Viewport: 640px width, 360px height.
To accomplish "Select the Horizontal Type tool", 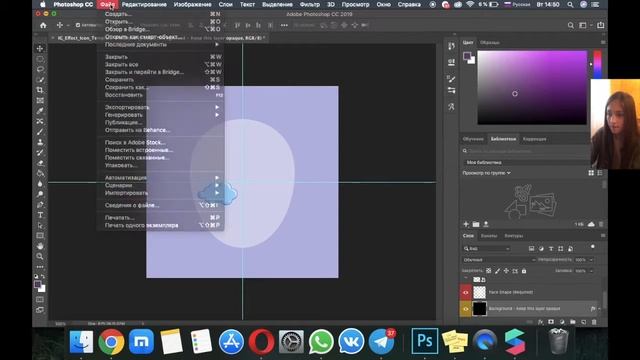I will [40, 215].
